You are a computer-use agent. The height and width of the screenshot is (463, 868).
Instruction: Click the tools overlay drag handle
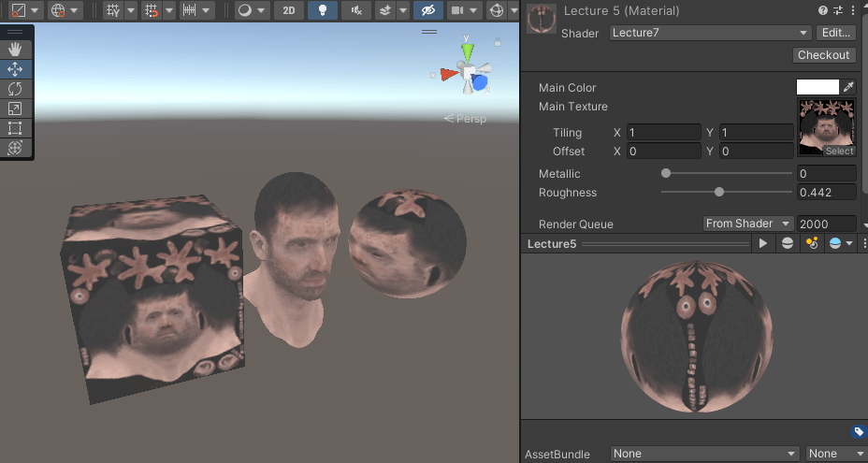coord(15,32)
